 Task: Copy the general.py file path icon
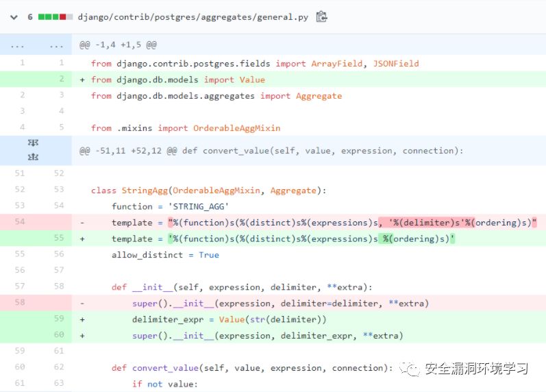(321, 16)
